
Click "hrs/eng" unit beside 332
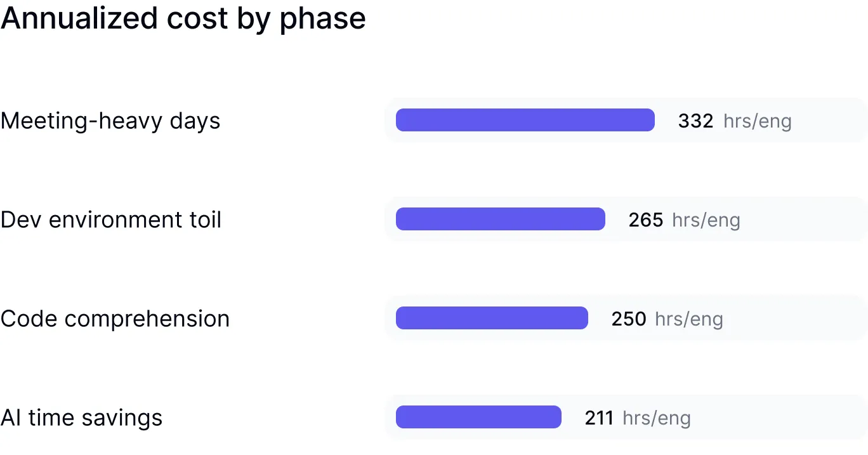click(758, 121)
